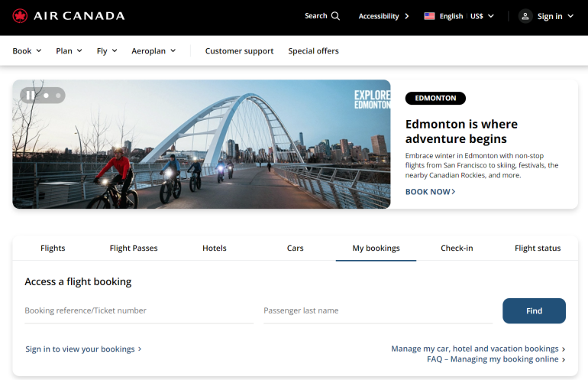The image size is (588, 380).
Task: Expand the Fly navigation menu
Action: (x=107, y=51)
